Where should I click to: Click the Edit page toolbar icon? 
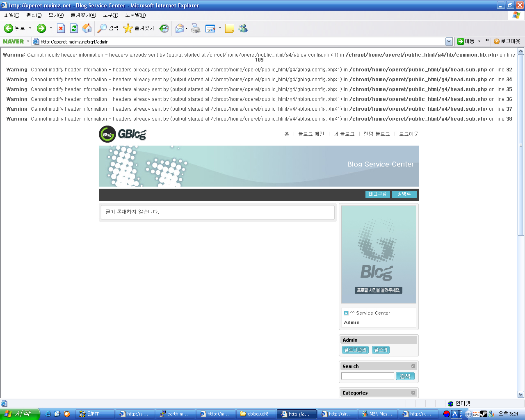pyautogui.click(x=210, y=28)
